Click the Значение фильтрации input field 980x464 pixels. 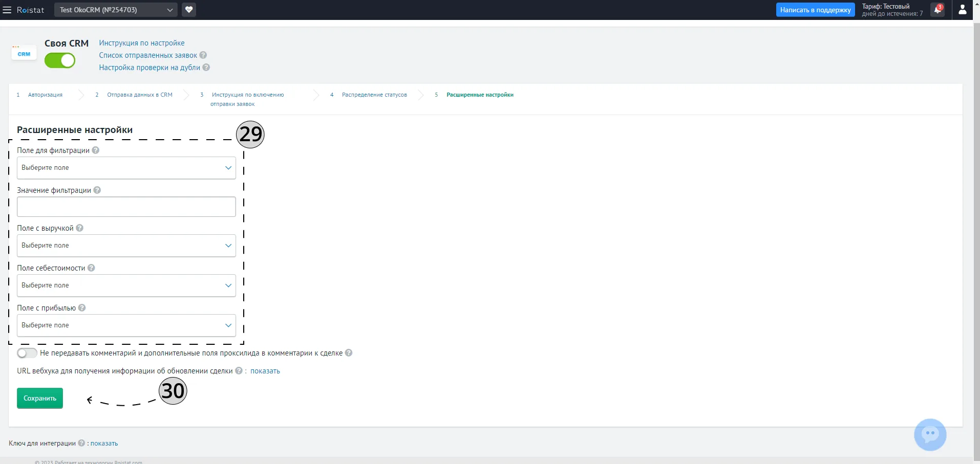point(126,207)
